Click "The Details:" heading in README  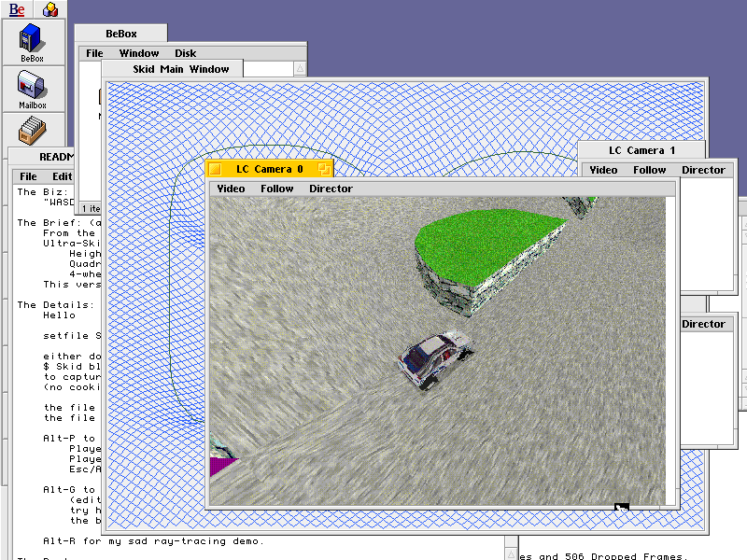(x=56, y=305)
